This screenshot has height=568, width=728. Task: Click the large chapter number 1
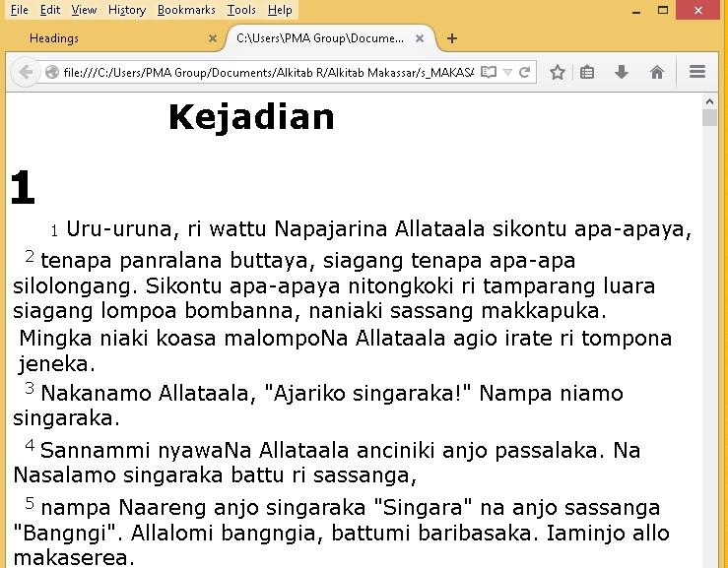(23, 187)
